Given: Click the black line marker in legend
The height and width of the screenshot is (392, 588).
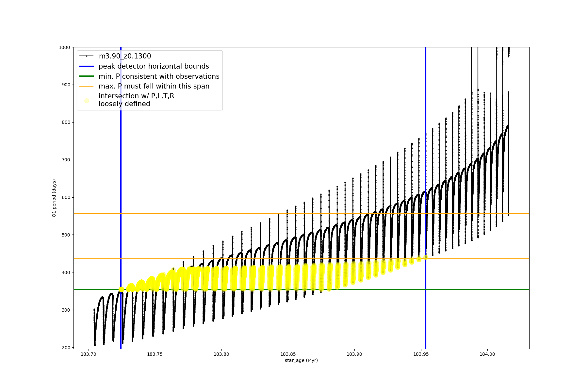Looking at the screenshot, I should (x=87, y=56).
